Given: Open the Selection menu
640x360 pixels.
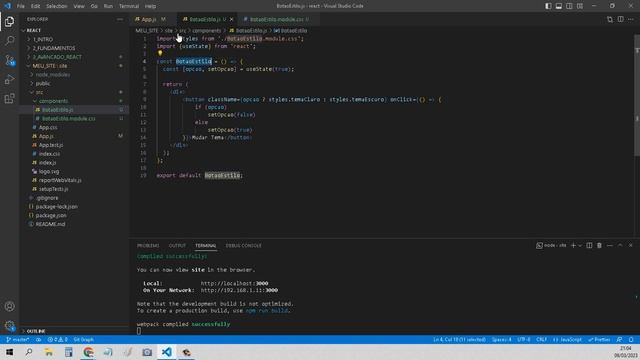Looking at the screenshot, I should 57,6.
